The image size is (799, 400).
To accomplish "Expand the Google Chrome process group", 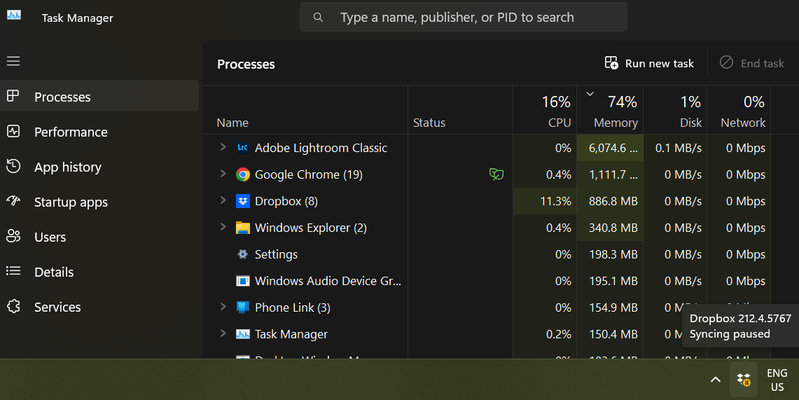I will 223,174.
